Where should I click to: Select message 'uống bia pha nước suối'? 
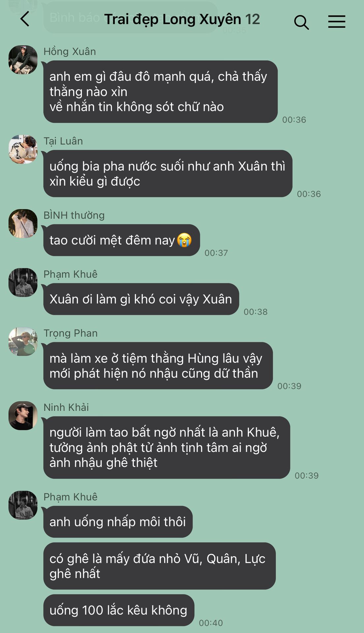(x=168, y=174)
